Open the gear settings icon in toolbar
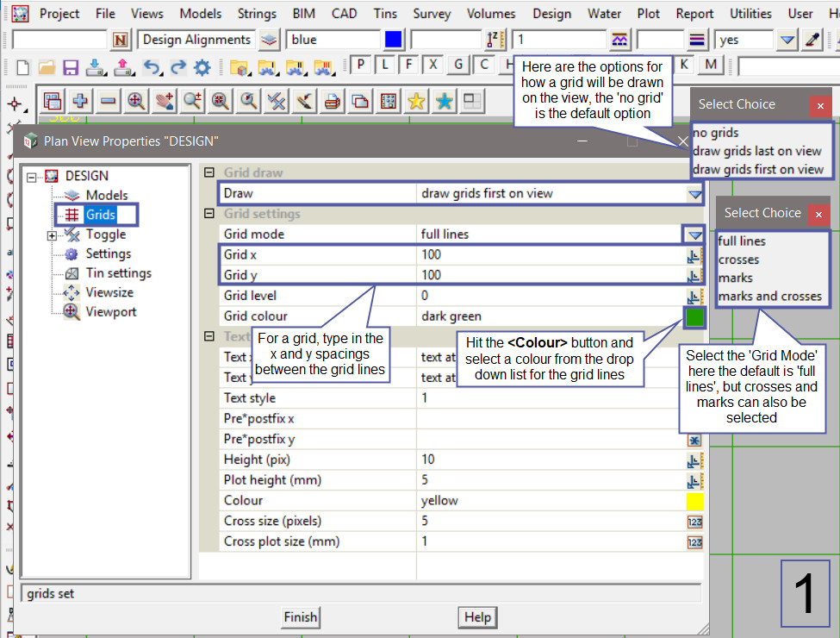This screenshot has width=840, height=638. click(202, 67)
